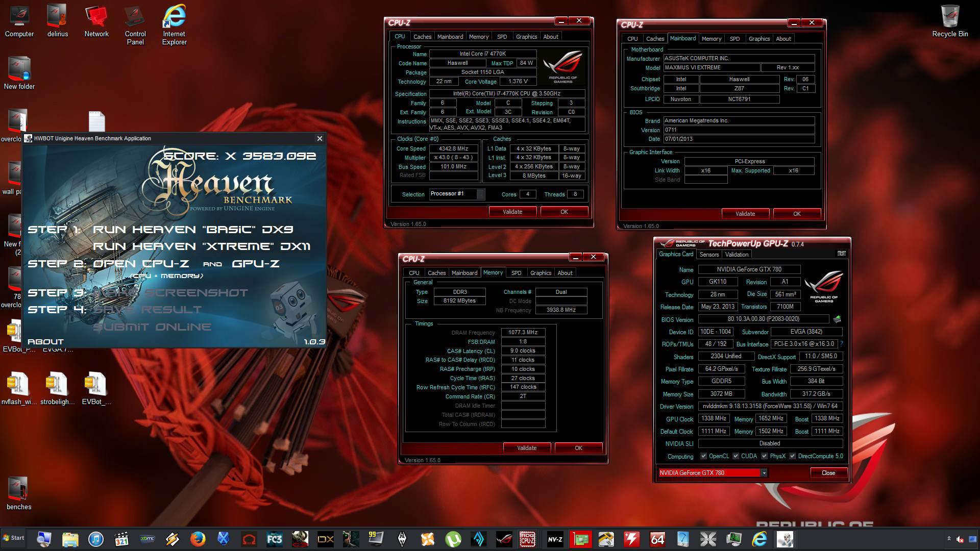Open uTorrent from the taskbar
Viewport: 980px width, 551px height.
[x=453, y=539]
